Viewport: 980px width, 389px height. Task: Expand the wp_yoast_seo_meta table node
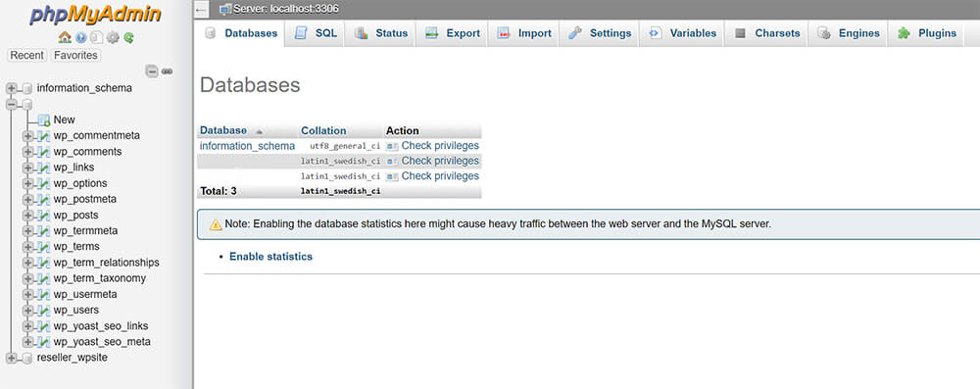pos(27,342)
